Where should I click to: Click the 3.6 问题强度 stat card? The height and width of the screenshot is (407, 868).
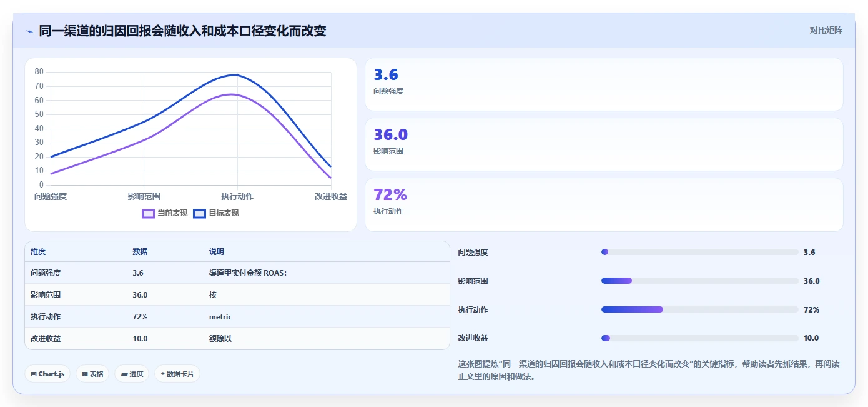(604, 84)
